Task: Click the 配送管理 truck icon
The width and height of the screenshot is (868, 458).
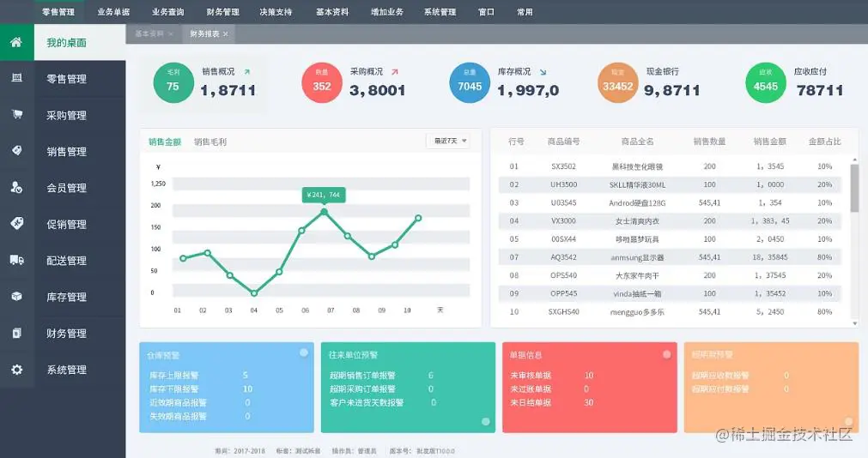Action: coord(16,260)
